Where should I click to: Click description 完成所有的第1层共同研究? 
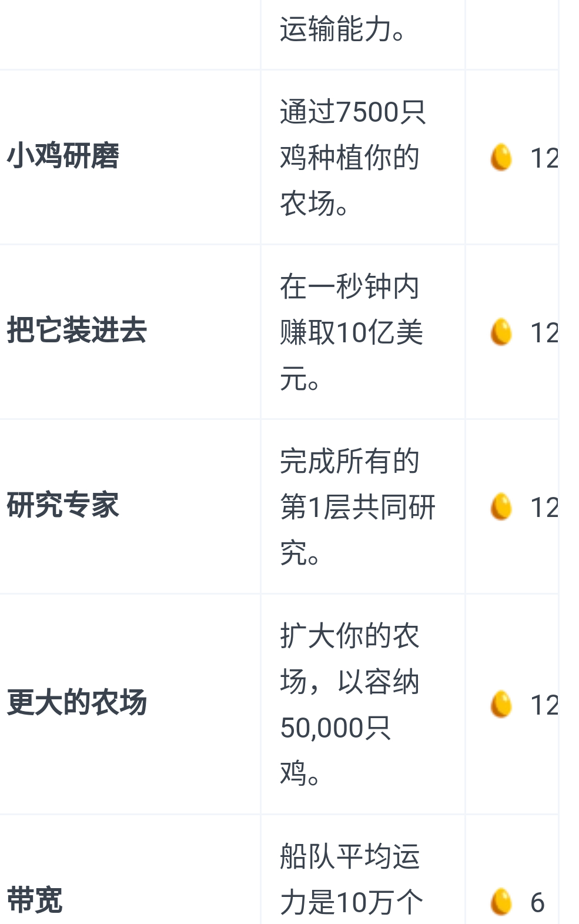click(x=357, y=506)
